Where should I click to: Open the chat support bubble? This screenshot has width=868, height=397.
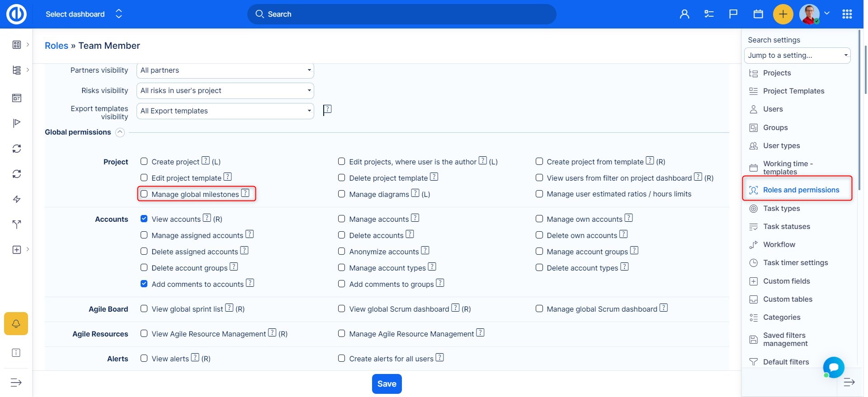(834, 367)
